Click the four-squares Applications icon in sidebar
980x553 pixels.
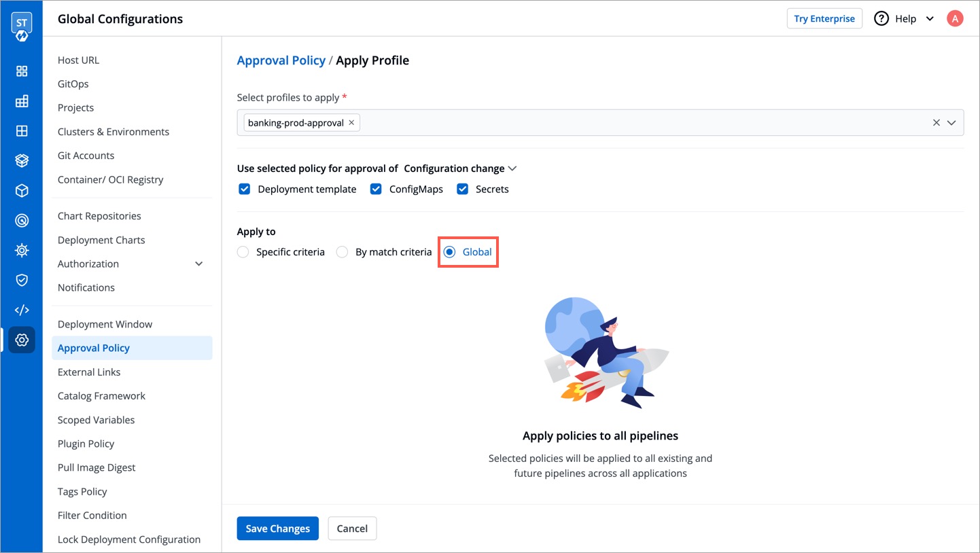(x=22, y=71)
